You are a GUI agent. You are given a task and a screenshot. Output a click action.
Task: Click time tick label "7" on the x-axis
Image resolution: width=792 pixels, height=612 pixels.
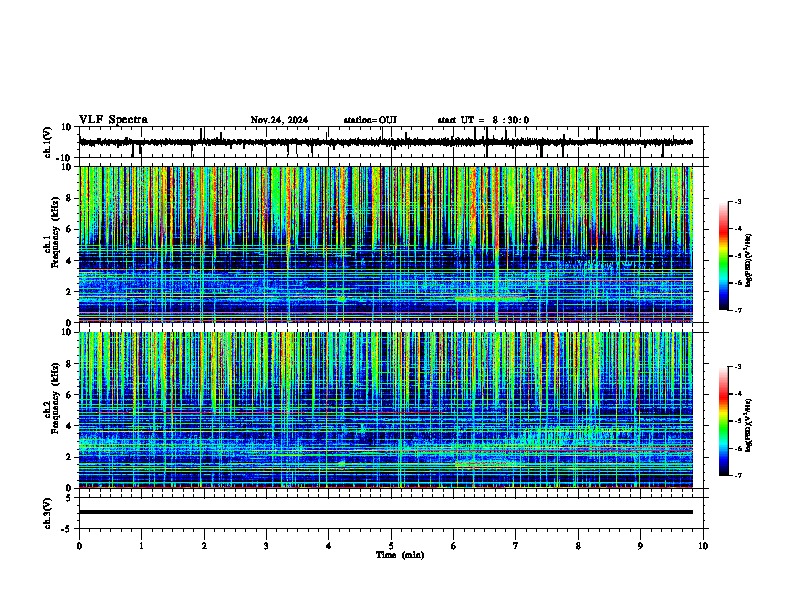[x=516, y=546]
